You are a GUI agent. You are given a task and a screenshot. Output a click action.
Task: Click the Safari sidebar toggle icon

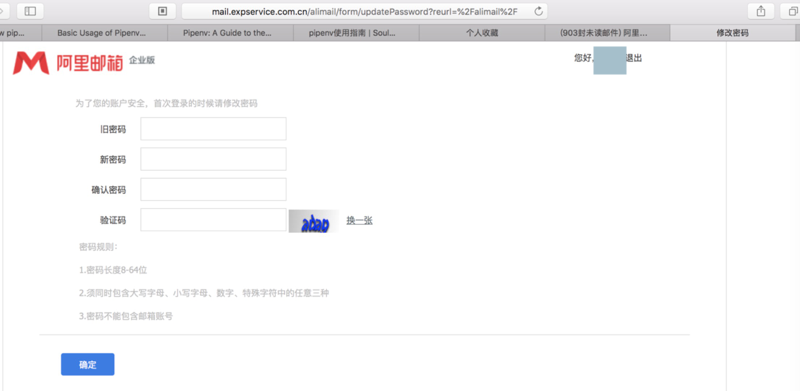(30, 11)
